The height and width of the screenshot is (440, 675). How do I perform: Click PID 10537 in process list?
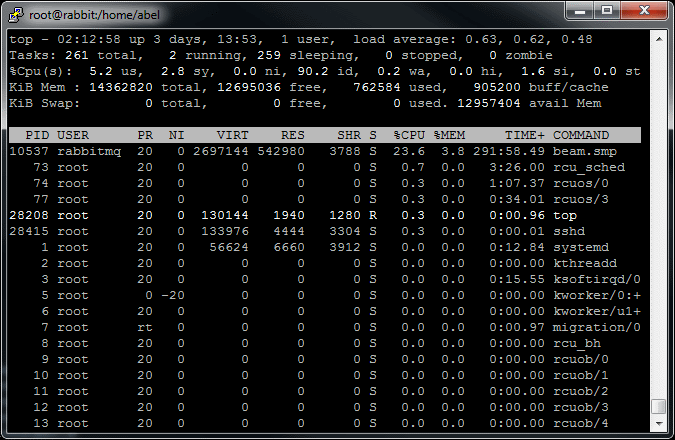(29, 151)
